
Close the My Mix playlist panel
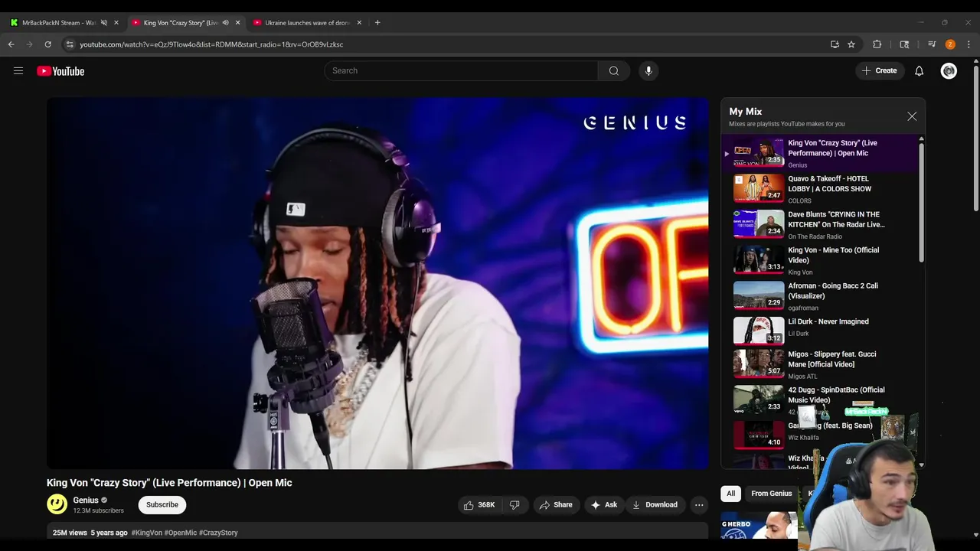pos(912,116)
